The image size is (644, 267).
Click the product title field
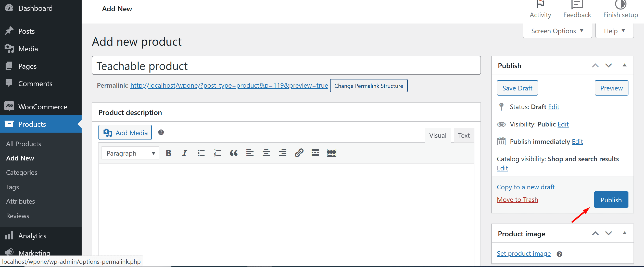(286, 66)
